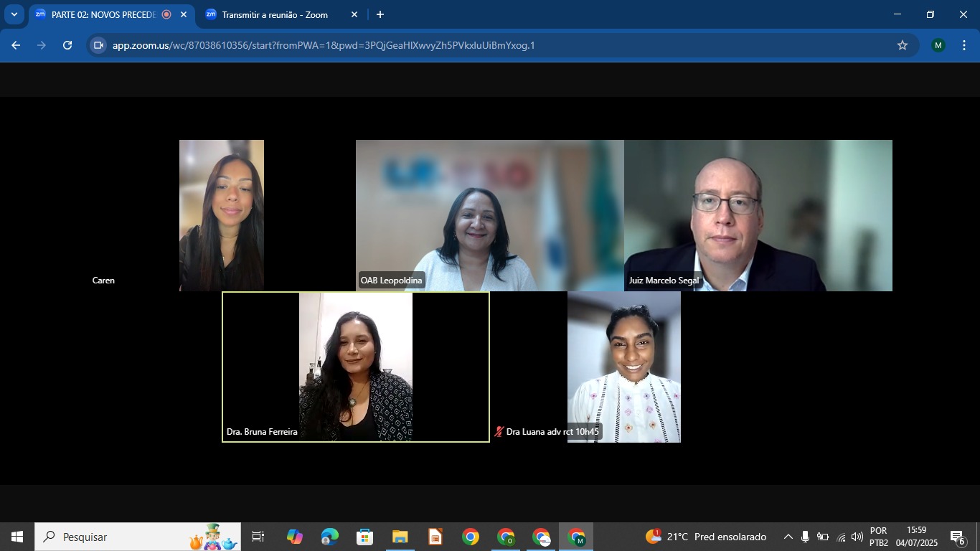Open Microsoft Store from the taskbar

[364, 537]
